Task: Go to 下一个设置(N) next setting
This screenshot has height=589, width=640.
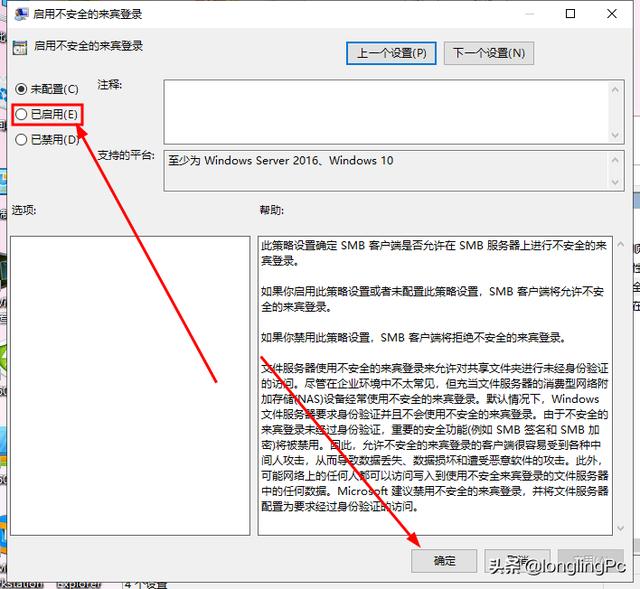Action: click(489, 53)
